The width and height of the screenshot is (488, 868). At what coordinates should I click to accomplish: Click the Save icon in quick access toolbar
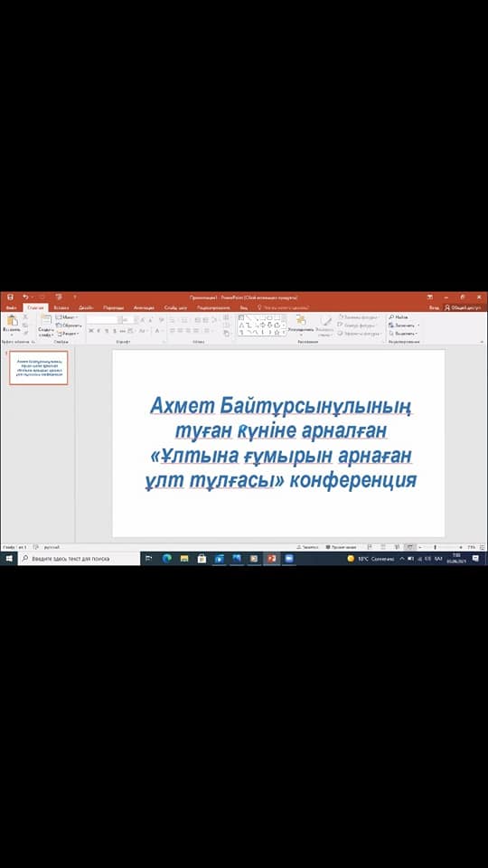pyautogui.click(x=10, y=297)
